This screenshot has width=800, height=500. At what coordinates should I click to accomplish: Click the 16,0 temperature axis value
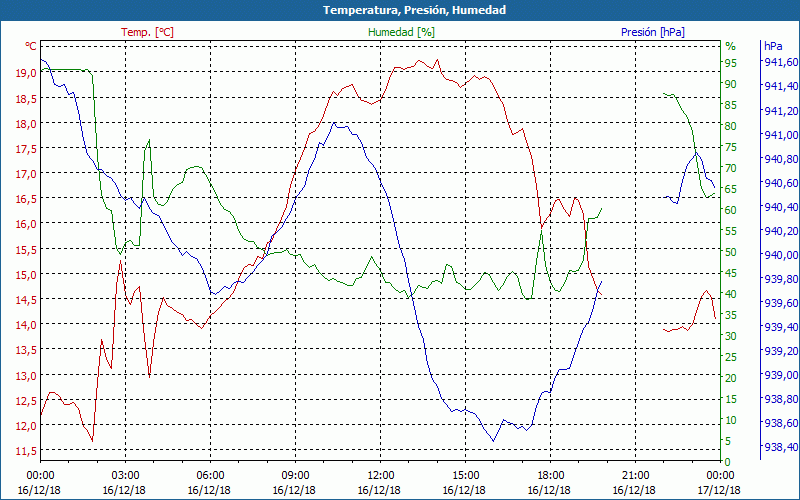click(27, 224)
